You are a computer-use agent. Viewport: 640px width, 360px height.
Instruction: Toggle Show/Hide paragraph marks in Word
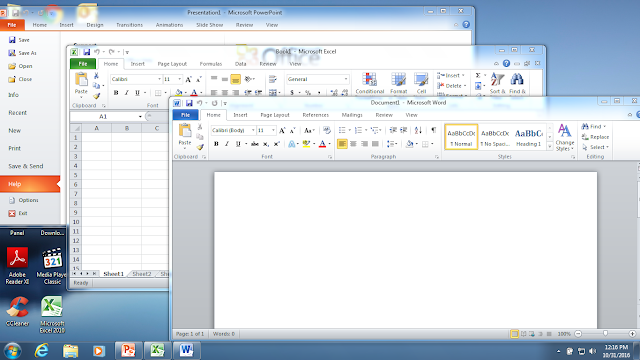coord(433,130)
